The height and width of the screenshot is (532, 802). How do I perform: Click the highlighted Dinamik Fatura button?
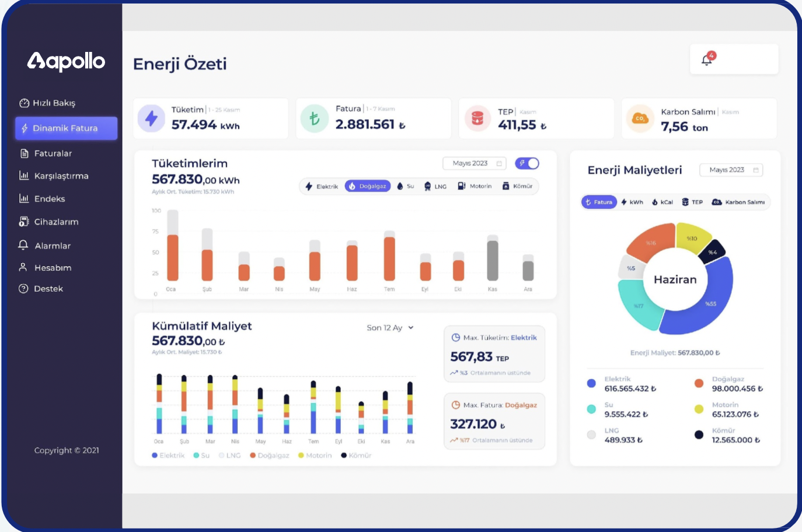click(x=66, y=128)
